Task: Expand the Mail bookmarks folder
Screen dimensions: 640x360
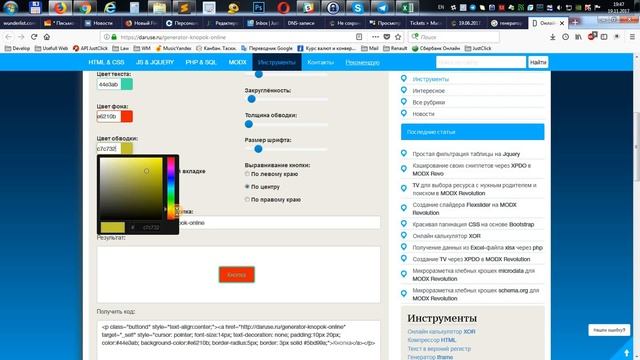Action: (370, 48)
